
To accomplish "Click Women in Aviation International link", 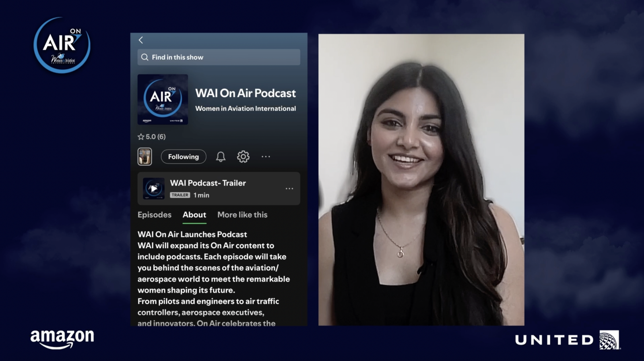I will tap(246, 108).
